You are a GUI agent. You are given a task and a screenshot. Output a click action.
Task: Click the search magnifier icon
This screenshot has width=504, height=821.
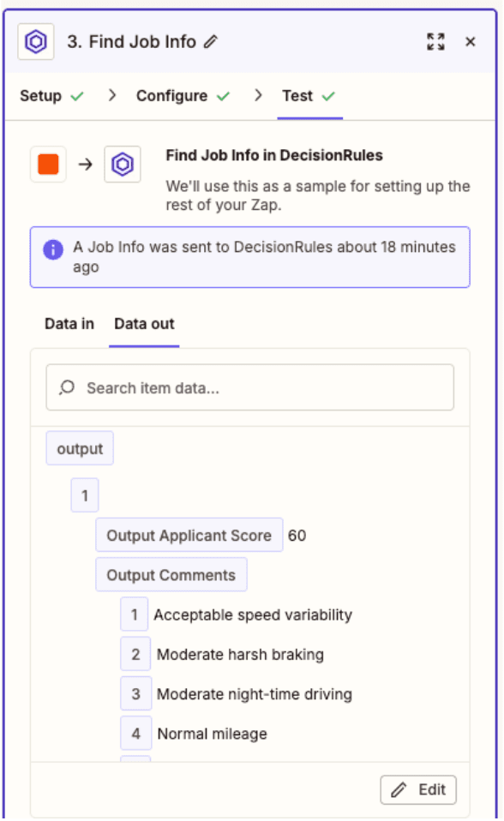click(67, 388)
